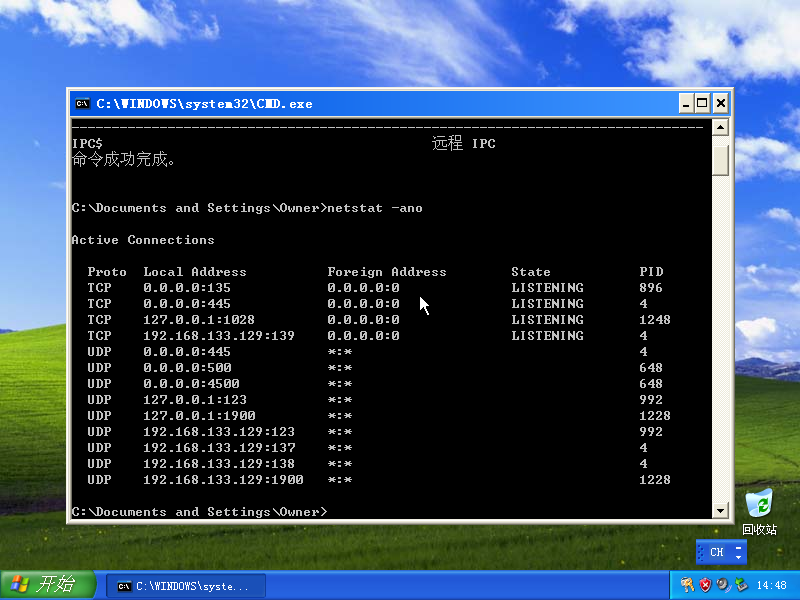Click the volume disc tray icon
Viewport: 800px width, 600px height.
click(722, 585)
